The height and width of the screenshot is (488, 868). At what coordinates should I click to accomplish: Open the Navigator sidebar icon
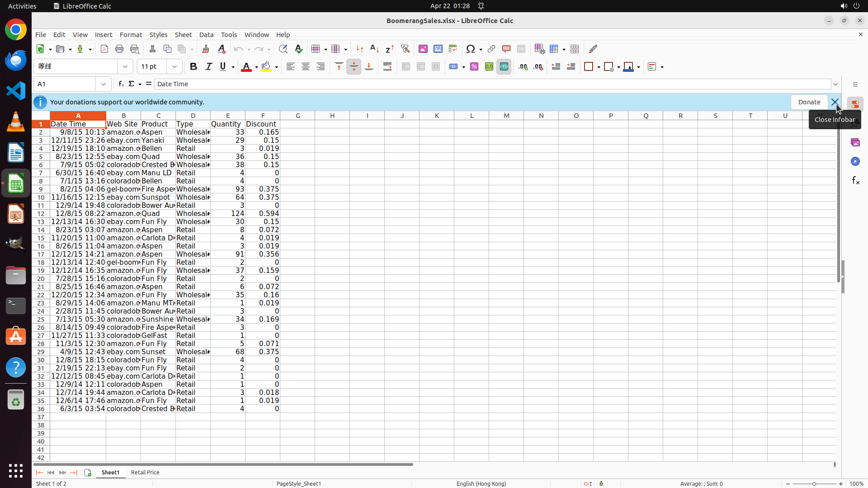pos(855,161)
